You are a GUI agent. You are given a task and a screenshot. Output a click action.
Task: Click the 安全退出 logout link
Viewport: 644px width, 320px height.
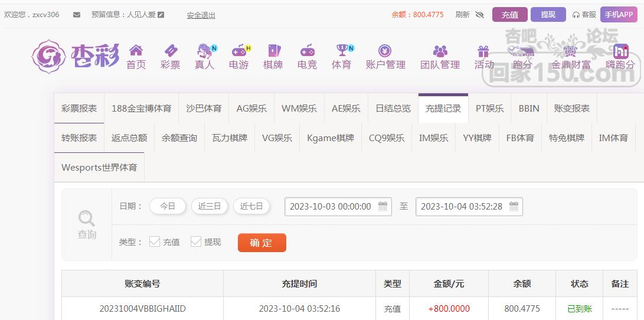pos(201,15)
